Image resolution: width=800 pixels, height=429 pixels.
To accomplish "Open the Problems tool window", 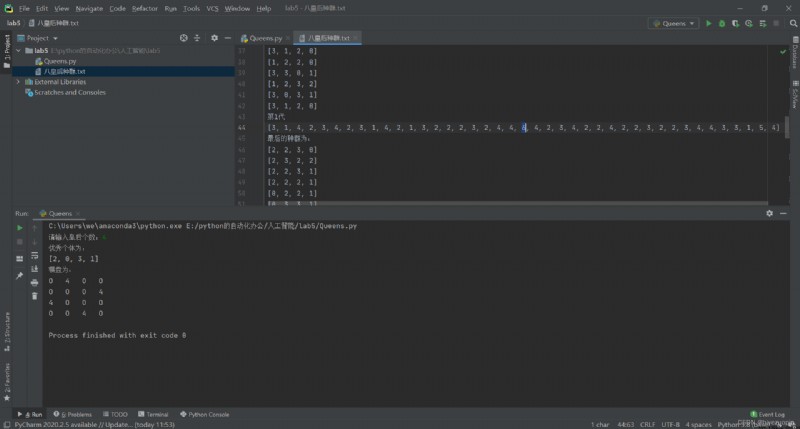I will [x=72, y=415].
